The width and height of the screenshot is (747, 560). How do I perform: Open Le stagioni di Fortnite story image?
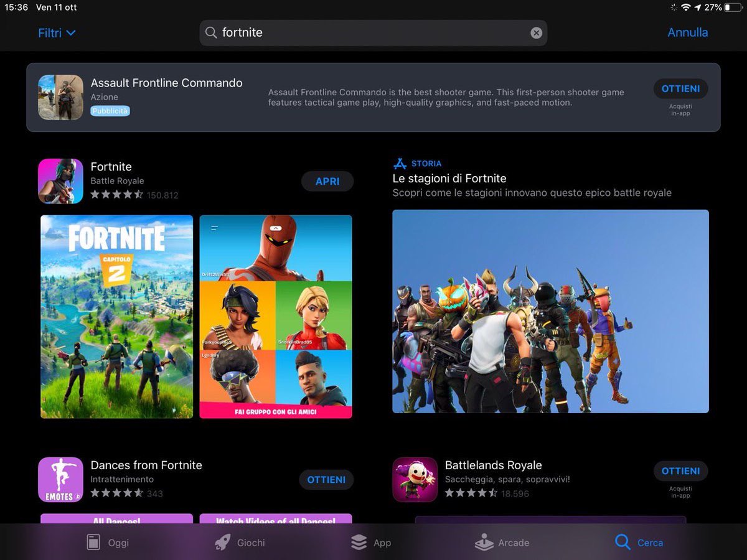pos(550,311)
